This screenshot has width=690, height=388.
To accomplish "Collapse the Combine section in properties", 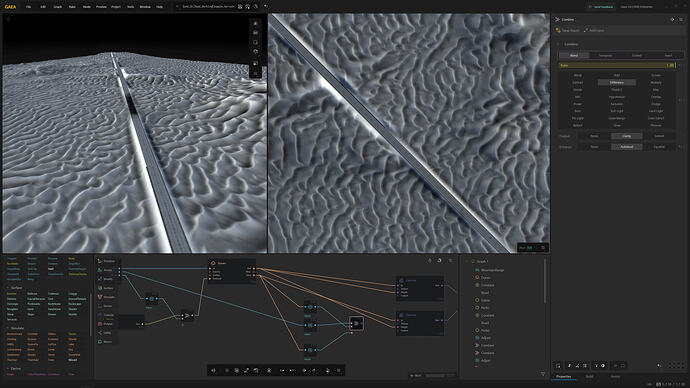I will [559, 44].
